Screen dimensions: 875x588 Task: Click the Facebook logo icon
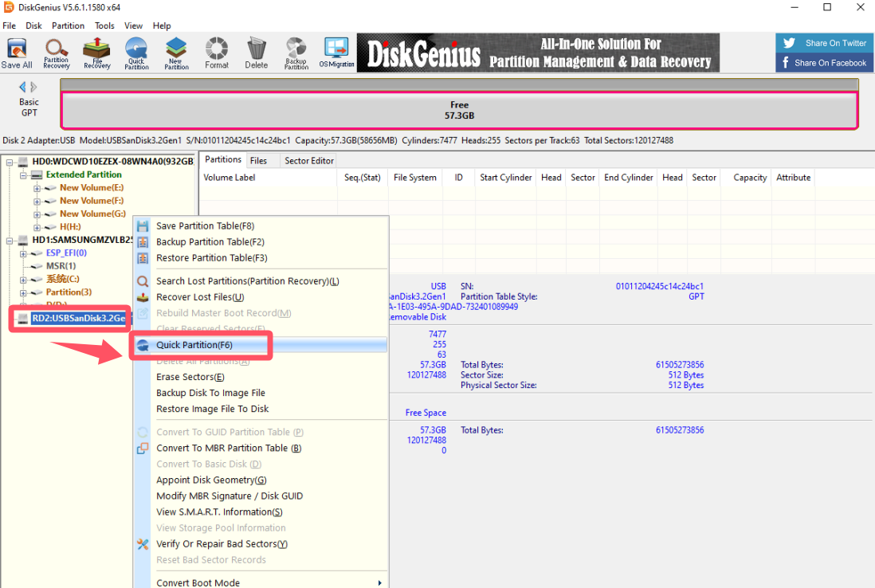(x=786, y=62)
